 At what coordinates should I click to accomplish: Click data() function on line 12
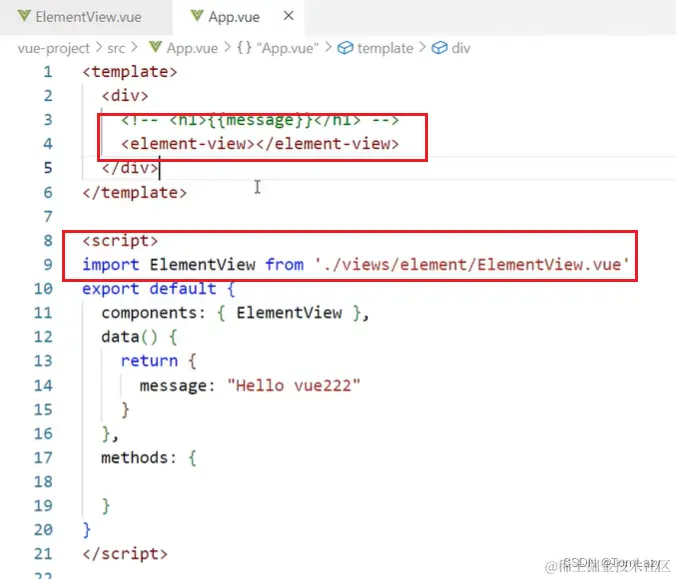129,337
